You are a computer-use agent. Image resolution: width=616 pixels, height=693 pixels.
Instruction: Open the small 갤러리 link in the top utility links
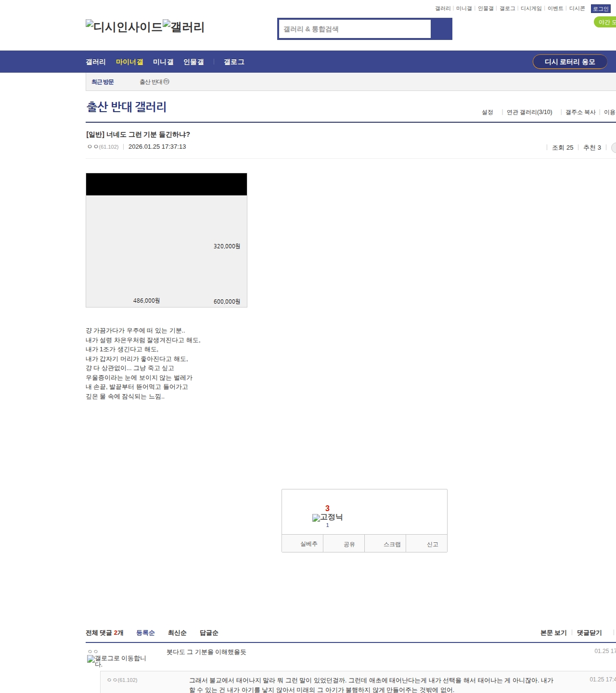443,8
